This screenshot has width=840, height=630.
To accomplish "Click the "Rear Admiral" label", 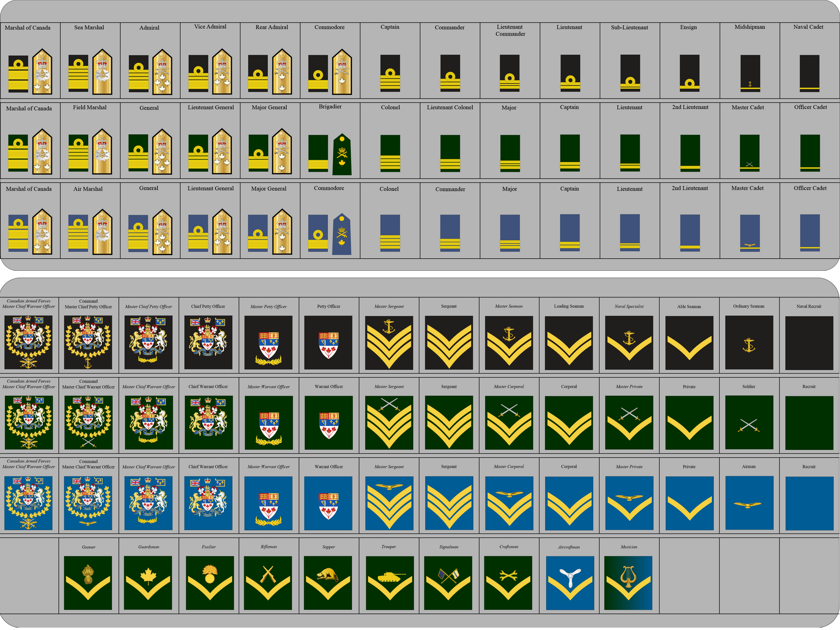I will [x=272, y=27].
